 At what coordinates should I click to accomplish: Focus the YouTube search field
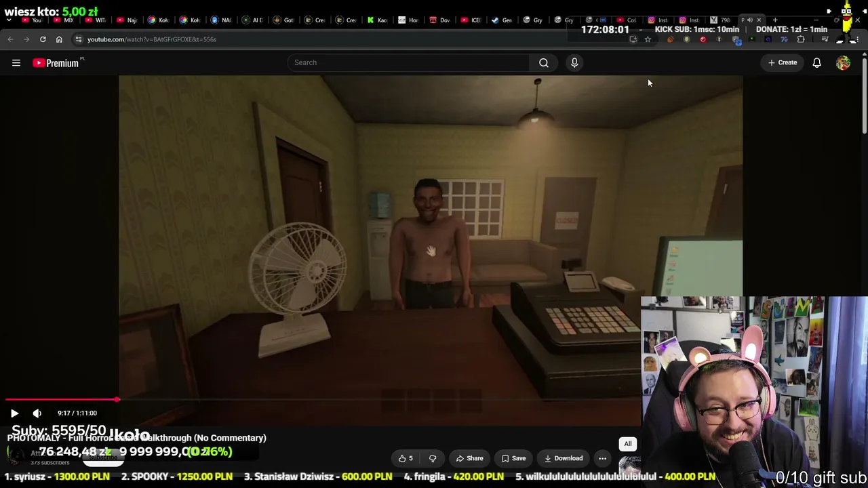pos(408,63)
